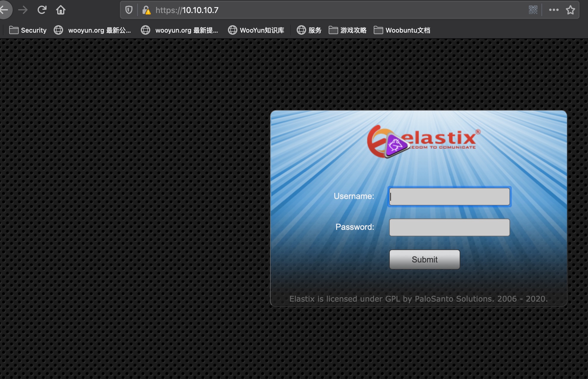
Task: Bookmark this page with the star icon
Action: click(x=570, y=10)
